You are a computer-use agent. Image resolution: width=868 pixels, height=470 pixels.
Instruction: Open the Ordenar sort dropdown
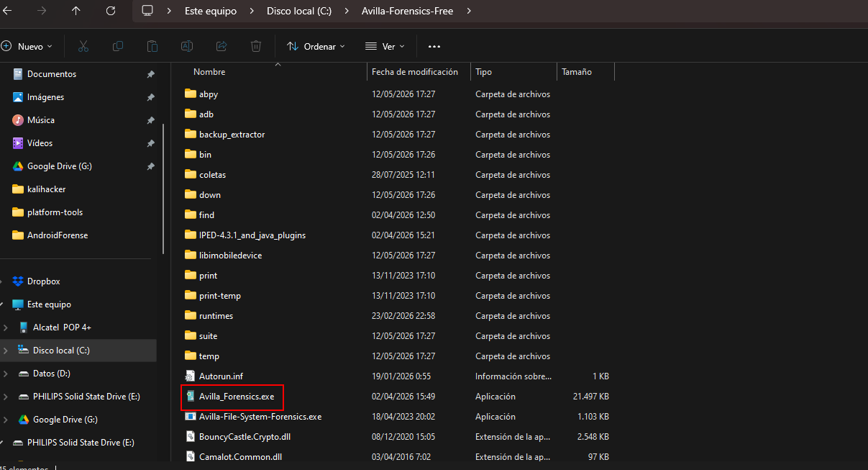(x=316, y=46)
